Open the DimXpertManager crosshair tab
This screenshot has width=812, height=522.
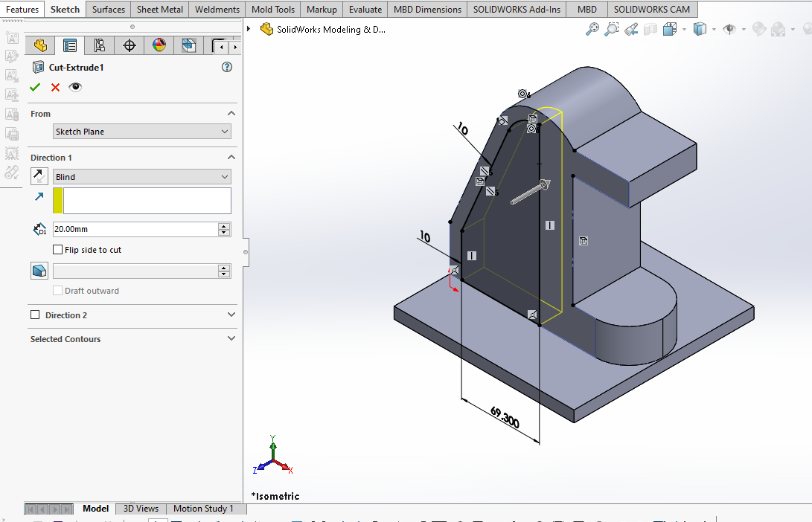130,46
